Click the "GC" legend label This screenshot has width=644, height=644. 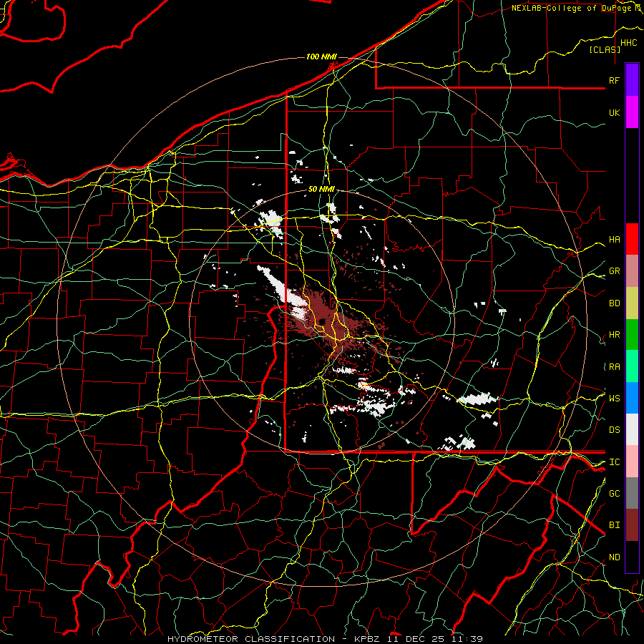[614, 494]
